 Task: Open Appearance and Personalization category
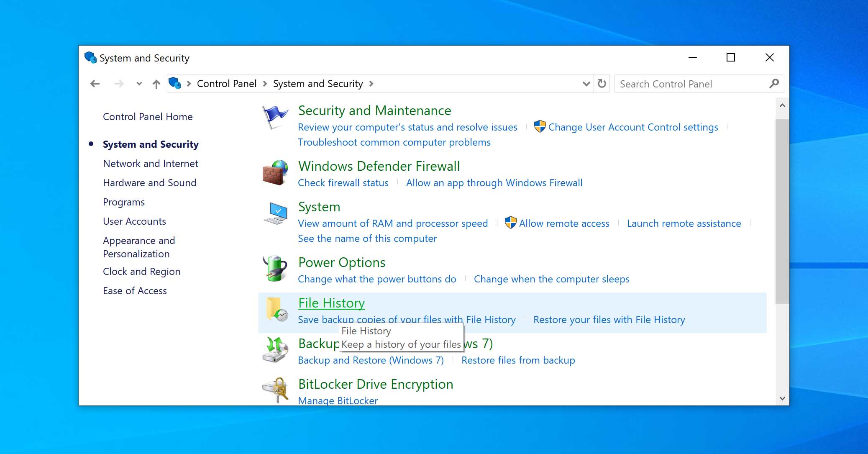139,247
